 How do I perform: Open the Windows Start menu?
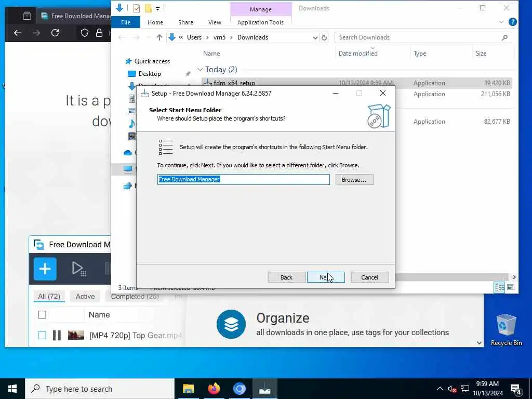coord(12,389)
